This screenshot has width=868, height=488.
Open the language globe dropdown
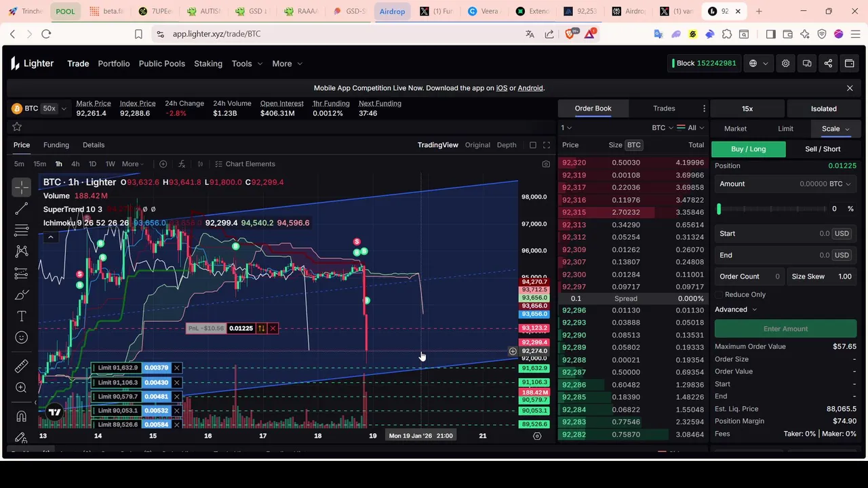coord(758,64)
